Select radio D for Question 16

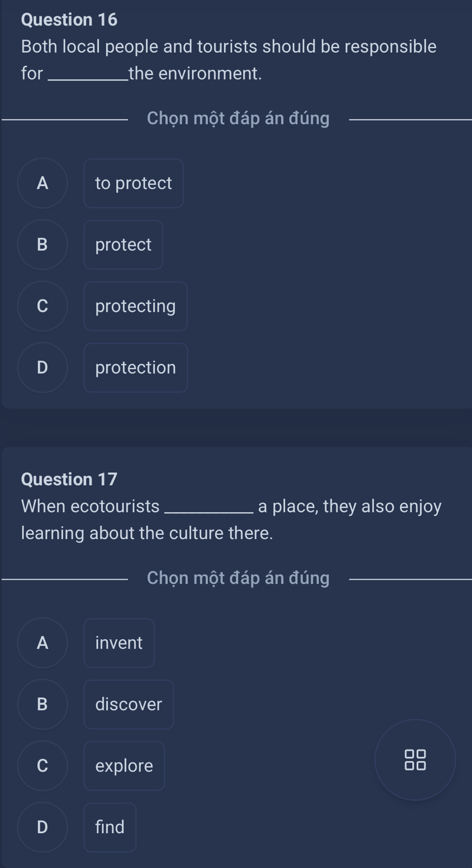click(42, 367)
